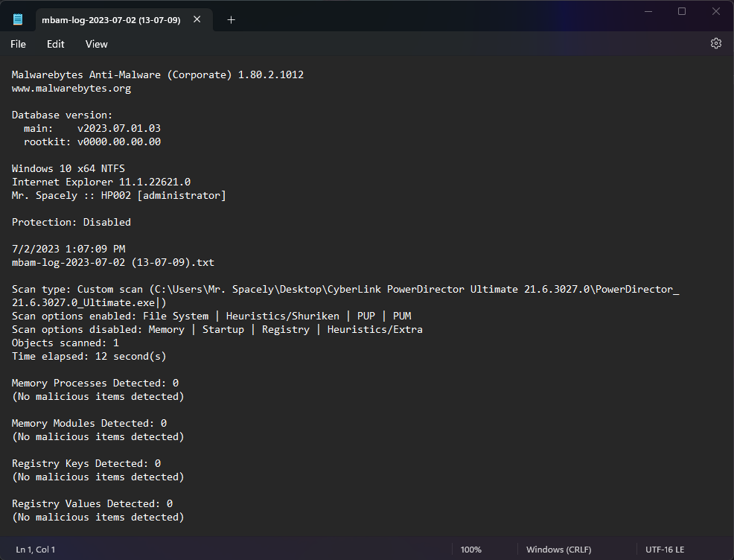Click 'No malicious items detected' under Registry Keys

[x=98, y=477]
